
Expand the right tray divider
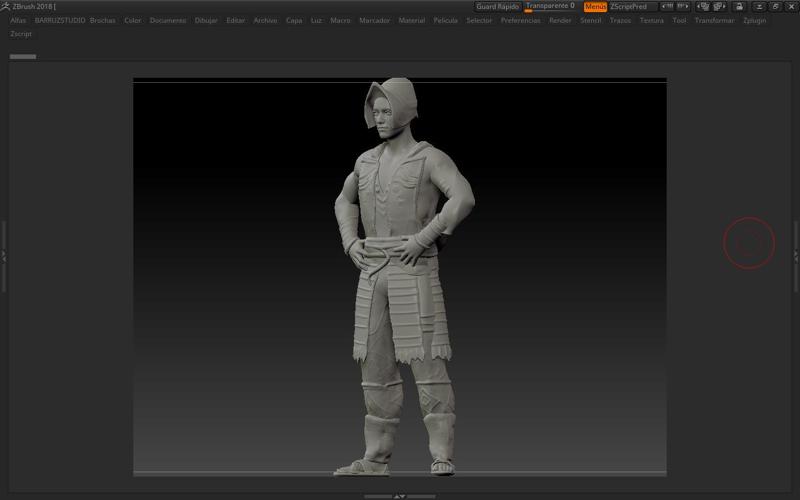(x=796, y=256)
